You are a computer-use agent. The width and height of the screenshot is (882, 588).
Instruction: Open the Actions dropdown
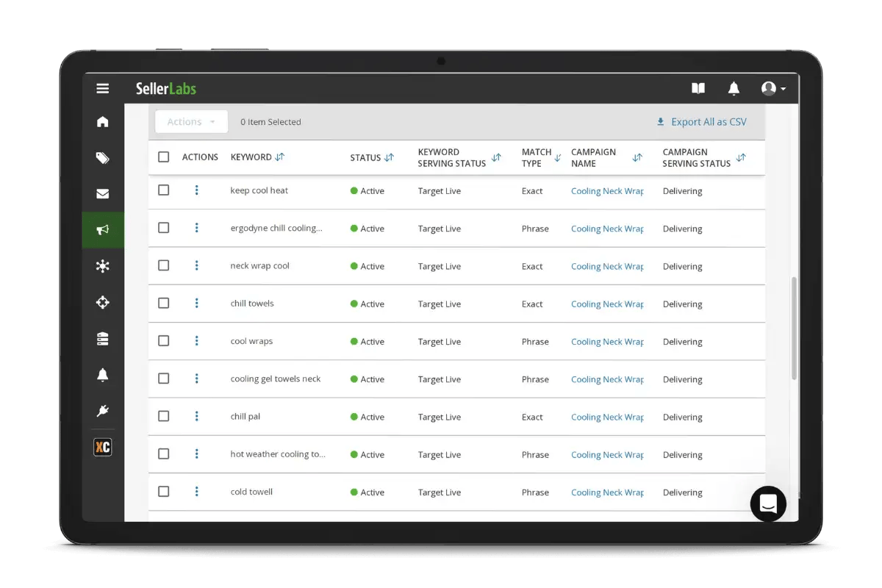click(x=191, y=122)
